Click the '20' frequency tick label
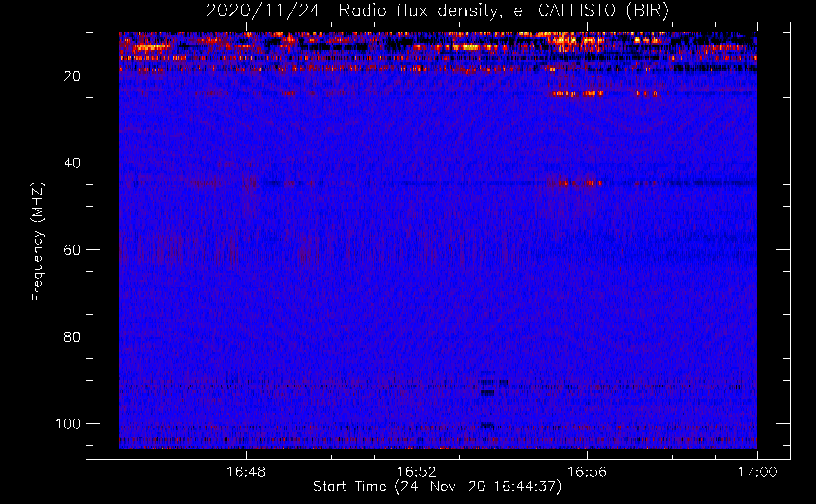816x504 pixels. 72,76
